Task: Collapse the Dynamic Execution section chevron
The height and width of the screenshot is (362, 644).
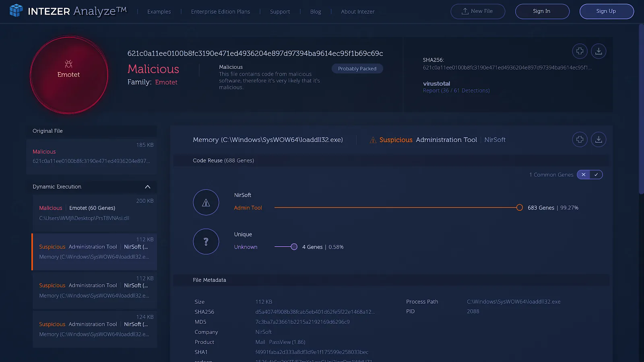Action: pos(148,187)
